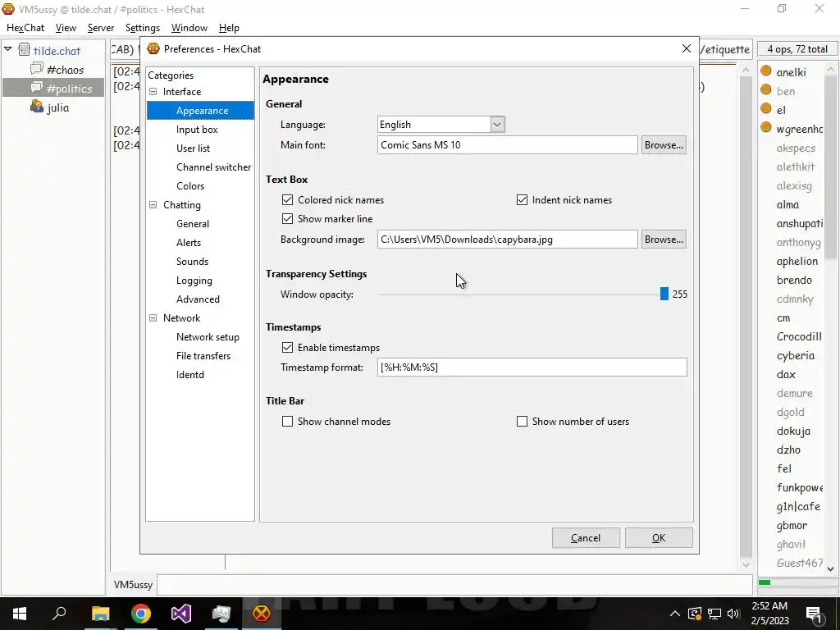Click the Timestamp format field
The width and height of the screenshot is (840, 630).
pyautogui.click(x=532, y=367)
